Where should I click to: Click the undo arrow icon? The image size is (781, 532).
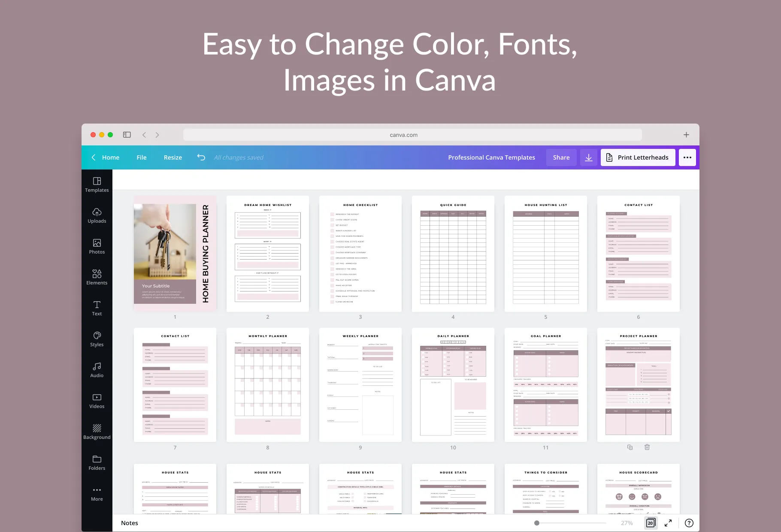201,157
